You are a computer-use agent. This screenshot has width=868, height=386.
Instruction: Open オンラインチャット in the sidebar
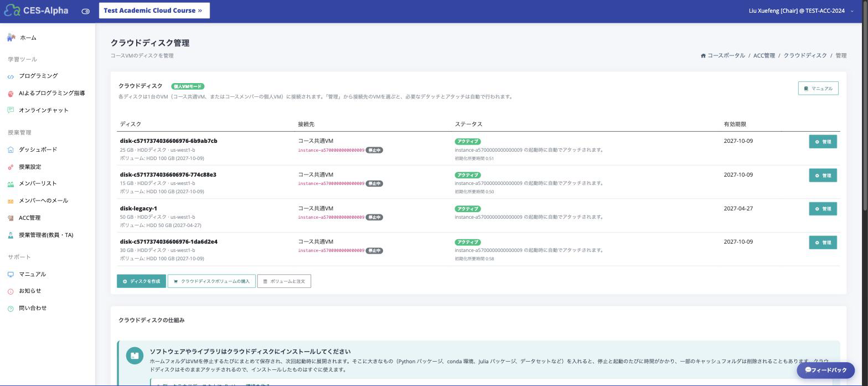click(x=44, y=110)
